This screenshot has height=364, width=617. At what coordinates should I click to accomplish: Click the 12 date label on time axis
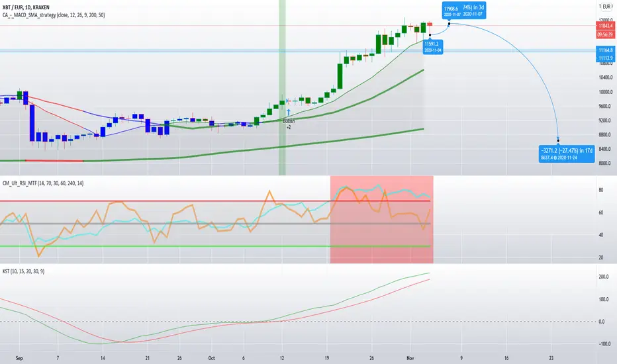(x=282, y=358)
